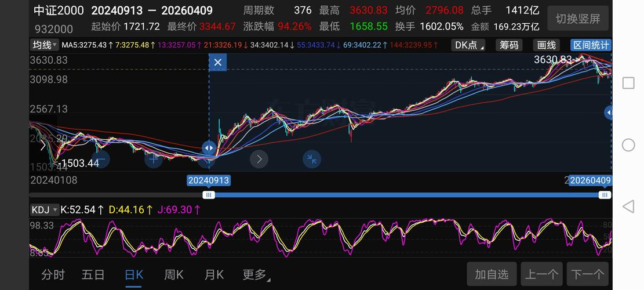
Task: Toggle 区间统计 range statistics mode
Action: (x=591, y=45)
